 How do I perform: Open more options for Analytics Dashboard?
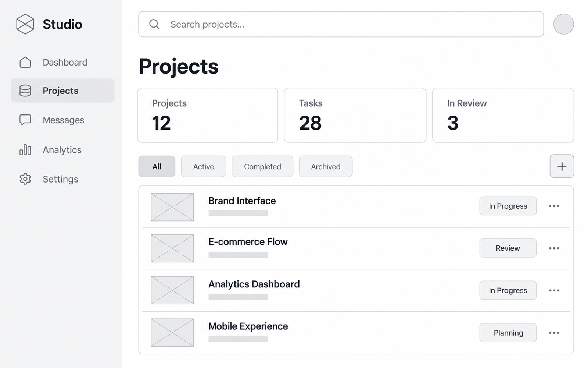click(x=554, y=291)
